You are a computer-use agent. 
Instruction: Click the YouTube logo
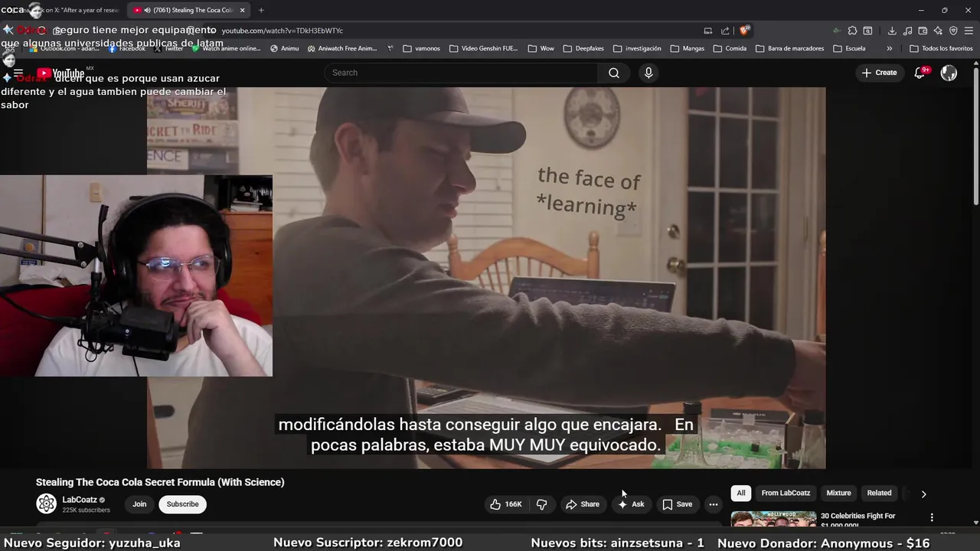point(60,73)
